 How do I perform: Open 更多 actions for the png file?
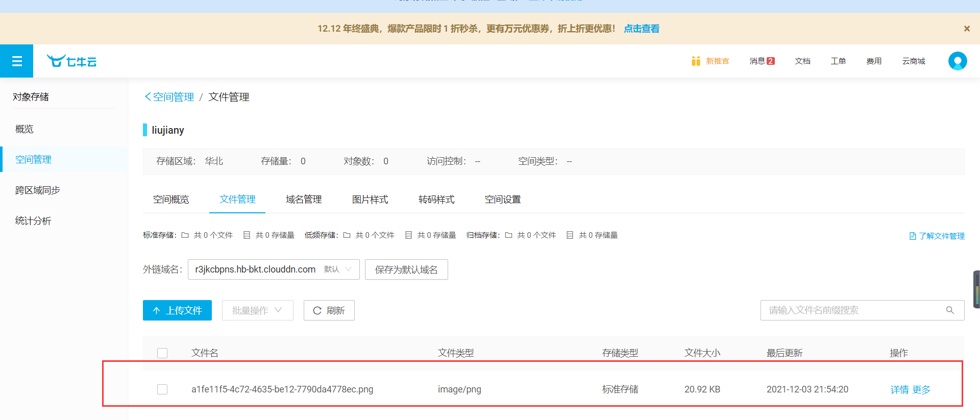click(x=921, y=390)
